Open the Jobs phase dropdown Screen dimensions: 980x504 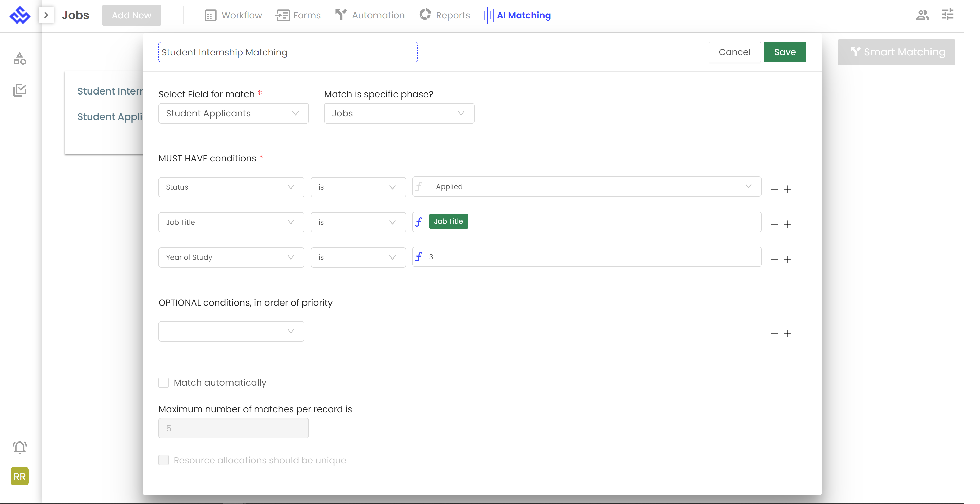pos(399,113)
